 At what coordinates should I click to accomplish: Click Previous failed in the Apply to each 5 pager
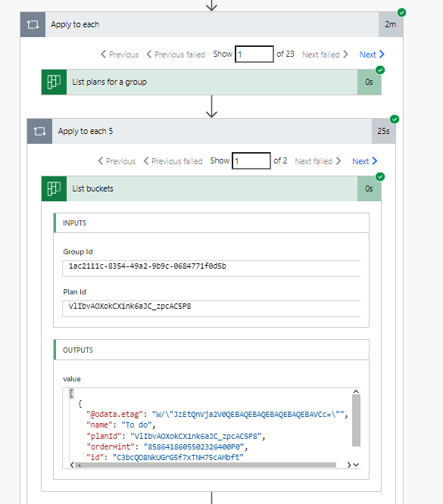coord(173,161)
